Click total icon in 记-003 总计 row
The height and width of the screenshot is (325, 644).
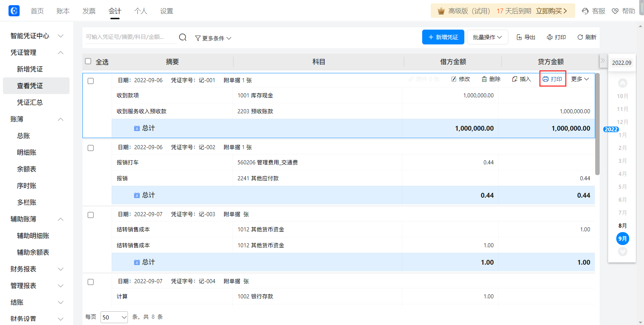click(137, 262)
